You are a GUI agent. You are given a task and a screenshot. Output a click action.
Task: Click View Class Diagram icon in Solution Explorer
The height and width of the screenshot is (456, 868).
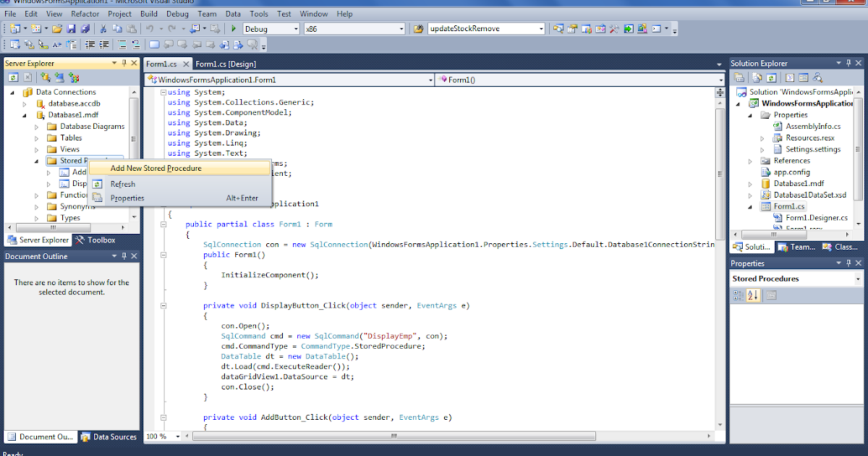click(x=817, y=77)
